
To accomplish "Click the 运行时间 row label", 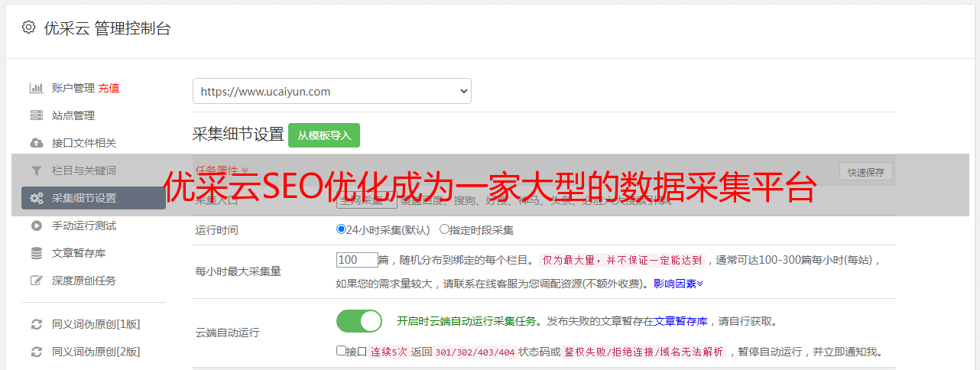I will (217, 229).
